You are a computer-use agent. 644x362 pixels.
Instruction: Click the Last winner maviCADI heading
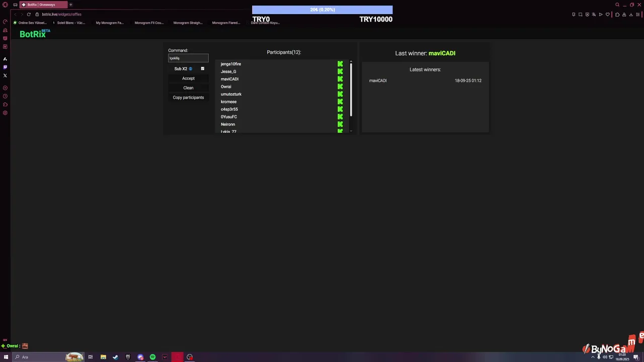[x=425, y=53]
